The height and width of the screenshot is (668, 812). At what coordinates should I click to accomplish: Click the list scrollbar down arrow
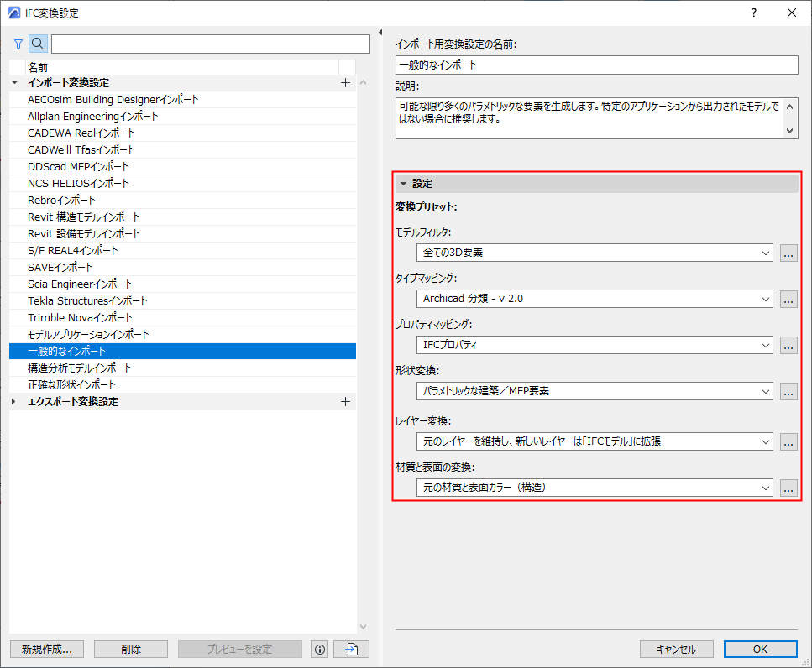(363, 627)
